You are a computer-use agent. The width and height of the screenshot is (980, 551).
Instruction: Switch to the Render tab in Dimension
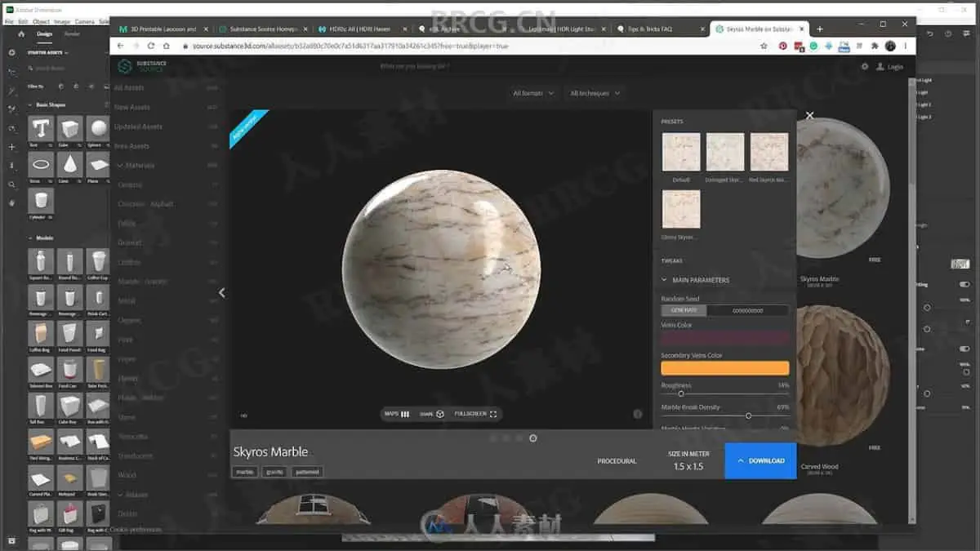[x=72, y=34]
